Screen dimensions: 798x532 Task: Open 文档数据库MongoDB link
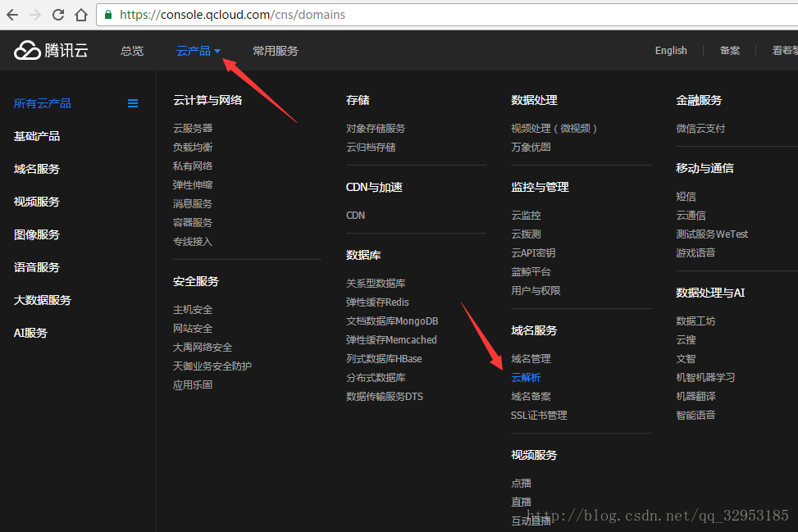[392, 321]
